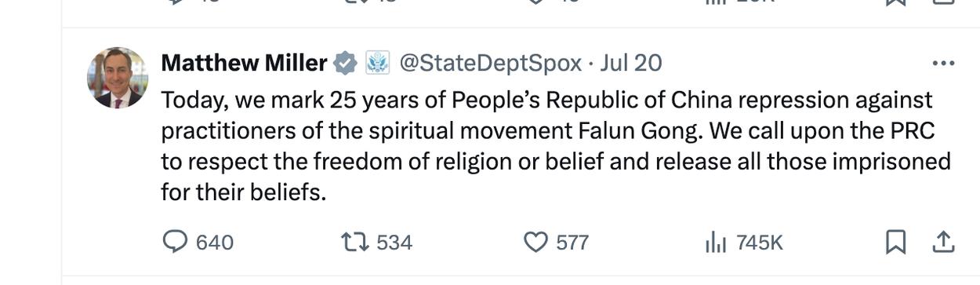Open the Jul 20 timestamp permalink

tap(631, 63)
